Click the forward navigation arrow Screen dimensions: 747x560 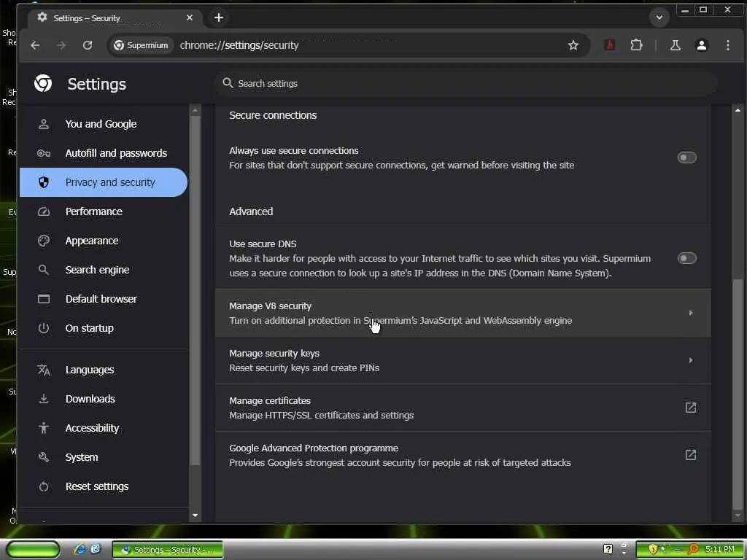pos(61,45)
